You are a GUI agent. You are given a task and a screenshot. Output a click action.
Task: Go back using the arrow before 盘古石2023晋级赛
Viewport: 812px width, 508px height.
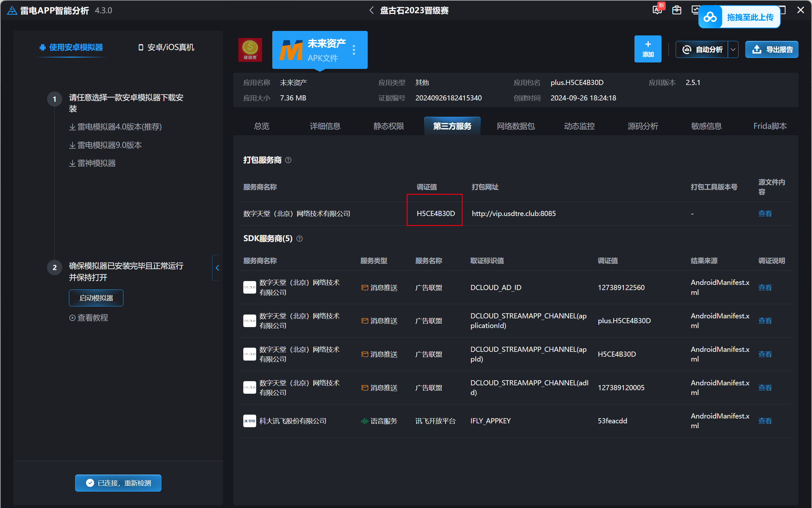(371, 10)
